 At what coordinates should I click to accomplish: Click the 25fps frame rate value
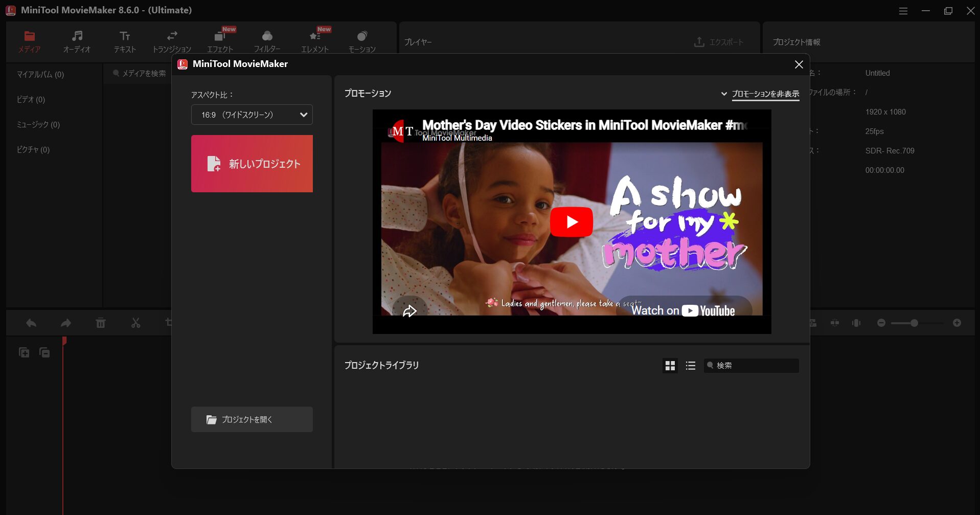tap(874, 131)
